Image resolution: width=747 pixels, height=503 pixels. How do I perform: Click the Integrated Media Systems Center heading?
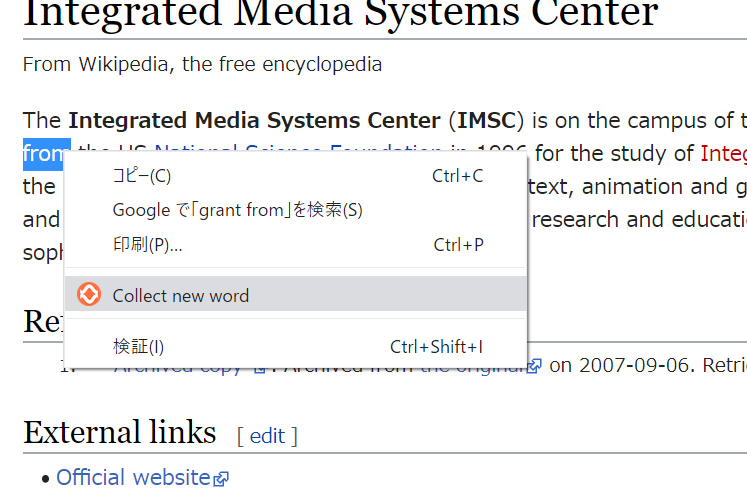coord(341,13)
